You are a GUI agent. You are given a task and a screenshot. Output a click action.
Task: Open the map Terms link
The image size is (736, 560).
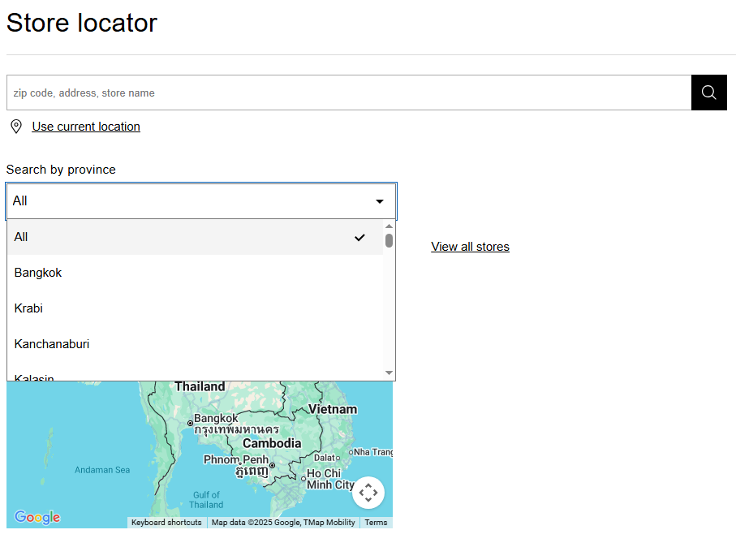(376, 523)
